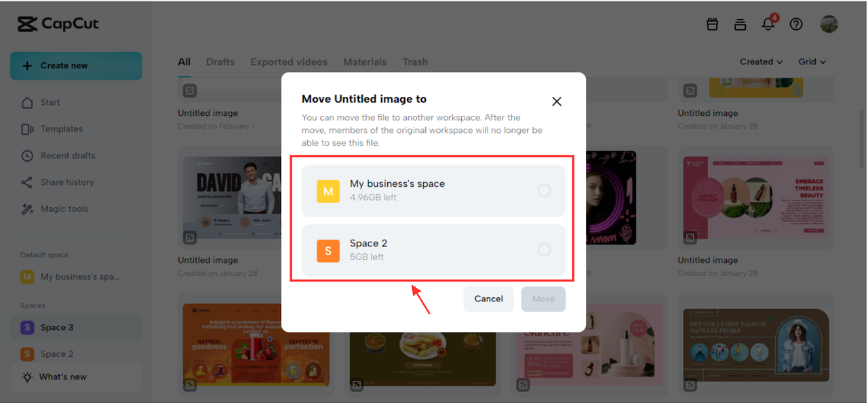Switch to the Materials tab
Image resolution: width=868 pixels, height=403 pixels.
365,62
